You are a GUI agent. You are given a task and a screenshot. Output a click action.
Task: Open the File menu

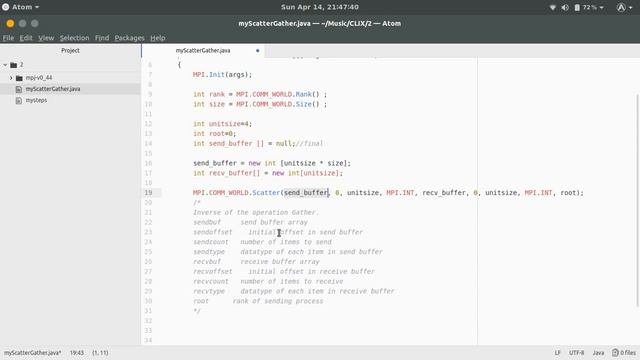(8, 38)
